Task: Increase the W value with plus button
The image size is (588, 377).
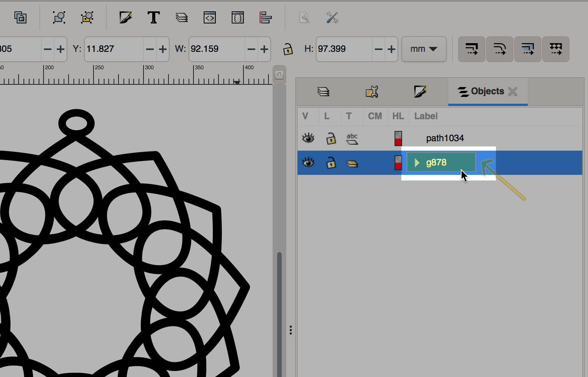Action: (264, 49)
